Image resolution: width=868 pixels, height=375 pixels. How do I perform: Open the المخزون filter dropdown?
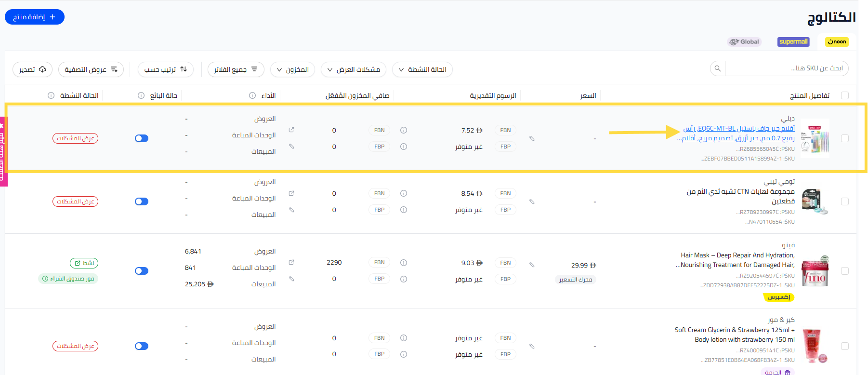(293, 69)
